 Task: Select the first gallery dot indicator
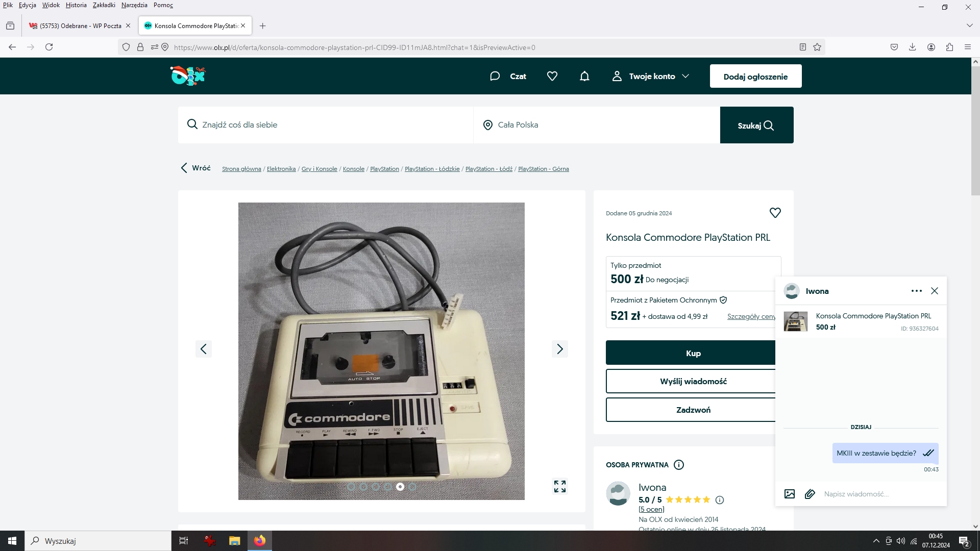pyautogui.click(x=351, y=487)
